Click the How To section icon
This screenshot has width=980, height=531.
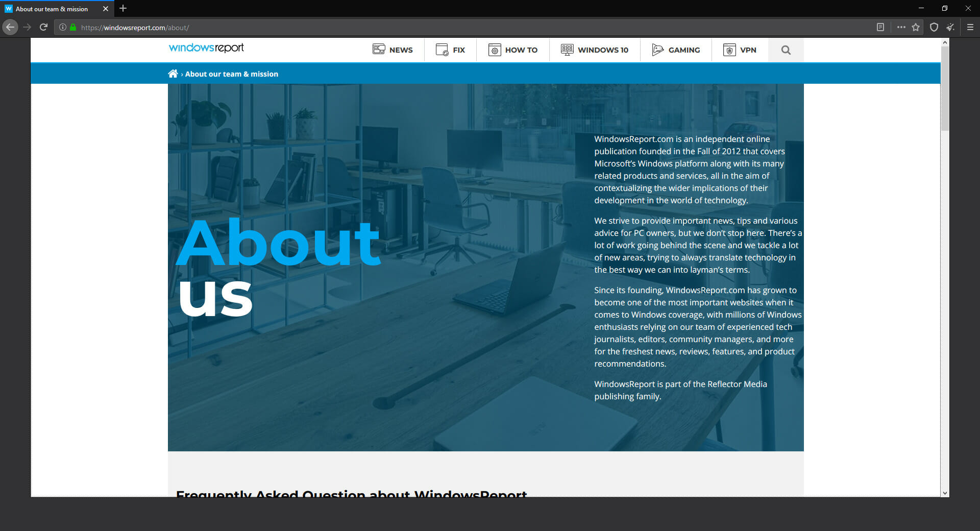click(495, 50)
